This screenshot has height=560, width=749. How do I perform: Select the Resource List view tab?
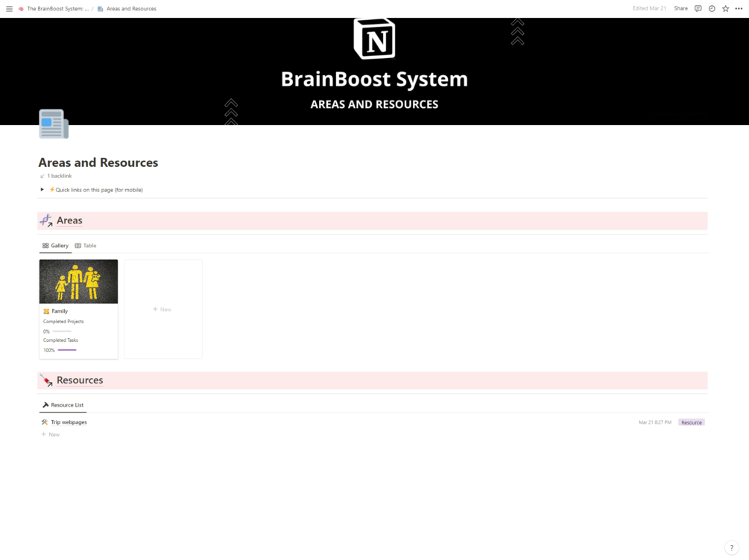[x=63, y=405]
